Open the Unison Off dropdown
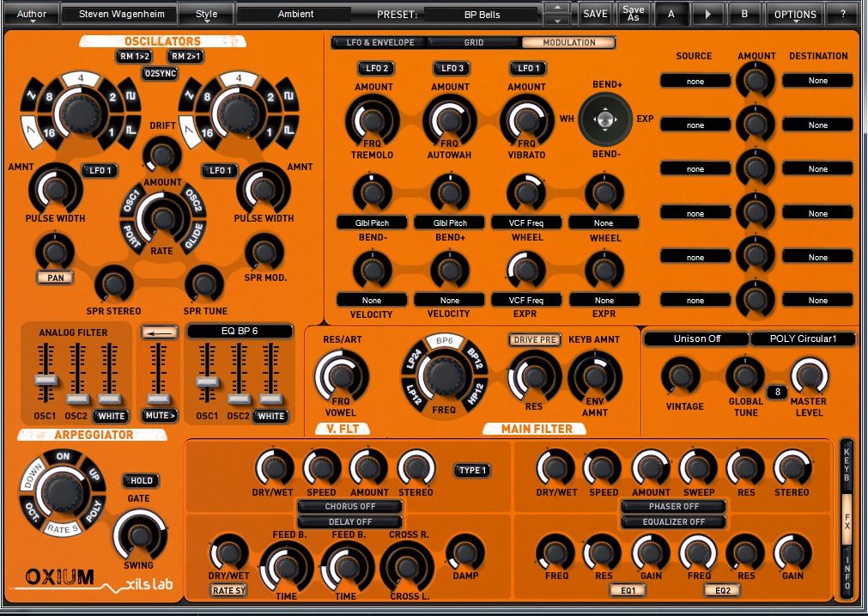The height and width of the screenshot is (616, 868). pos(697,339)
